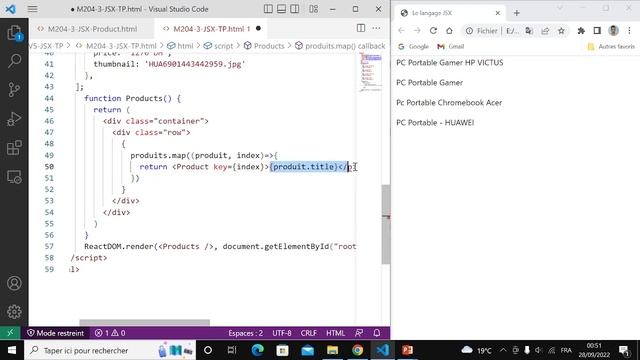The height and width of the screenshot is (360, 640).
Task: Open the Chrome profile avatar
Action: coord(613,31)
